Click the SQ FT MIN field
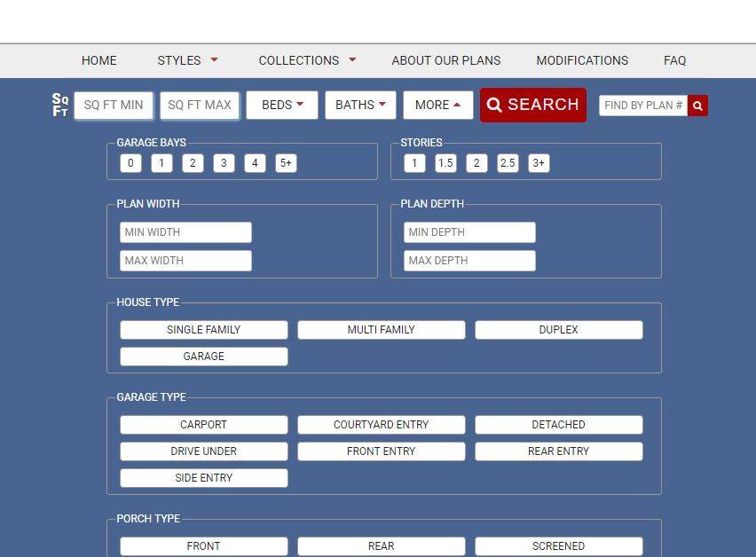The image size is (756, 557). point(114,105)
